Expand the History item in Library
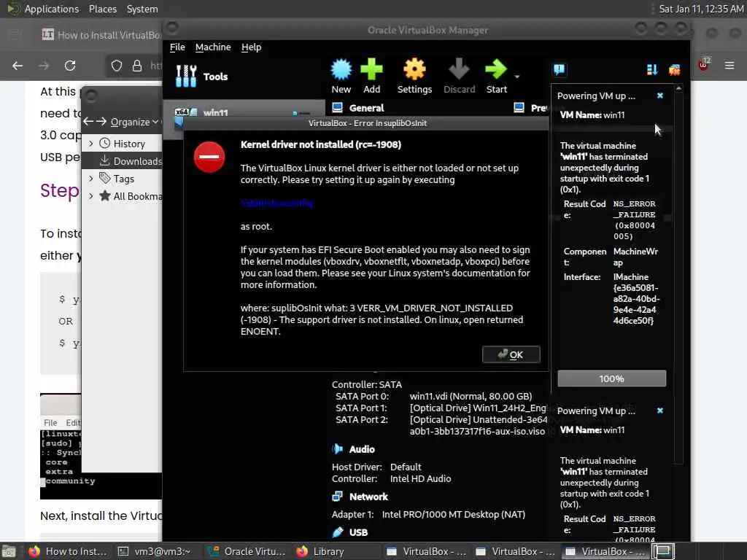This screenshot has width=747, height=560. coord(91,144)
